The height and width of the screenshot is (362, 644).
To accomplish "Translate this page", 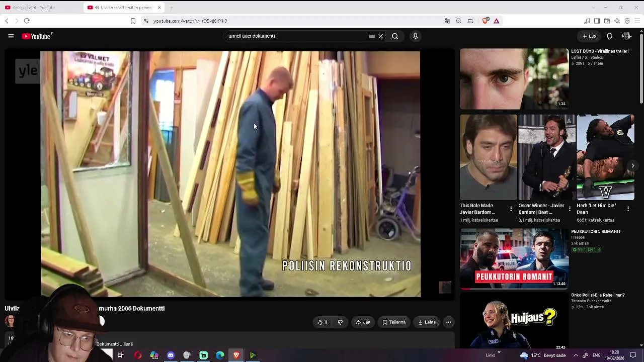I will point(447,21).
